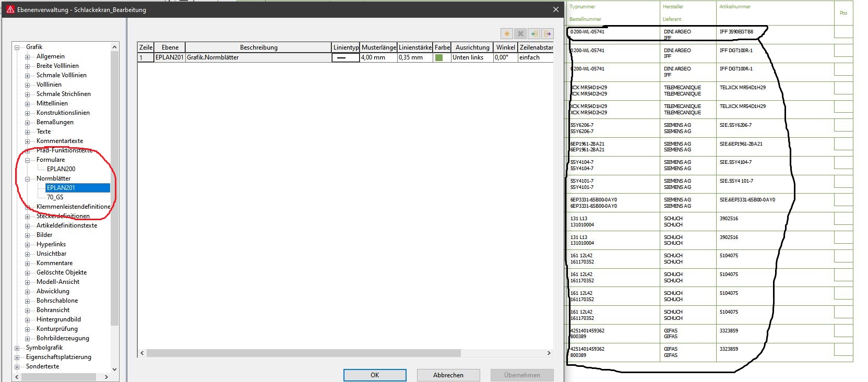The width and height of the screenshot is (868, 382).
Task: Click the Musterlänge cell '4,00 mm'
Action: coord(378,57)
